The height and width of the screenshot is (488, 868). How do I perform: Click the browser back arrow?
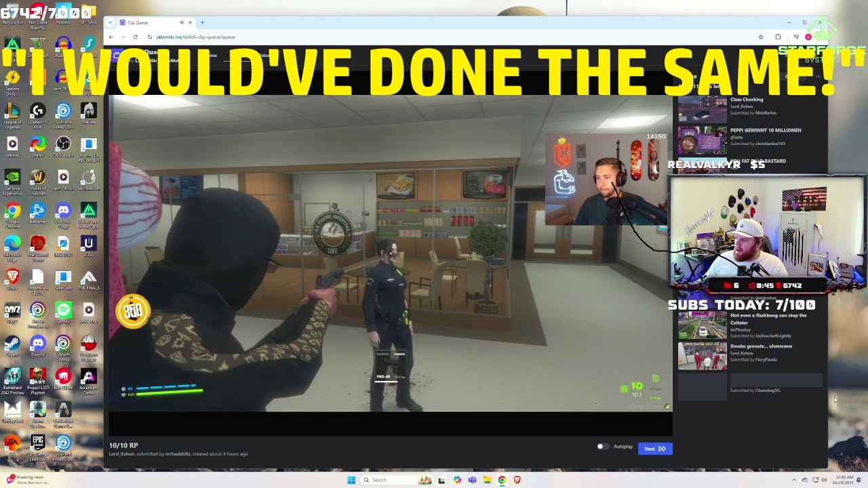click(x=112, y=37)
